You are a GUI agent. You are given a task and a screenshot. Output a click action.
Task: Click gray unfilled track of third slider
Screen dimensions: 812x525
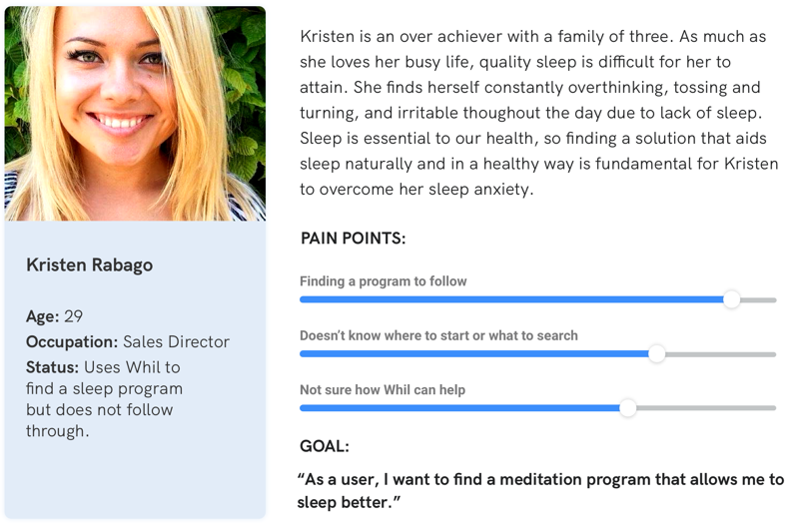pyautogui.click(x=706, y=408)
